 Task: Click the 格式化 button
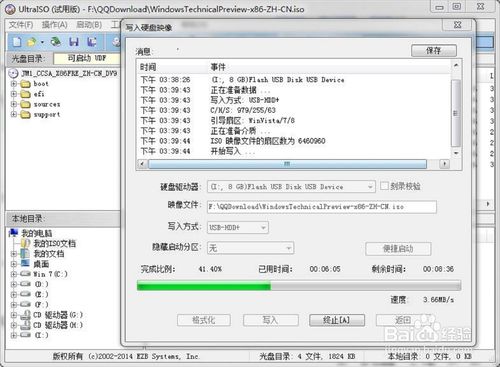click(x=204, y=320)
